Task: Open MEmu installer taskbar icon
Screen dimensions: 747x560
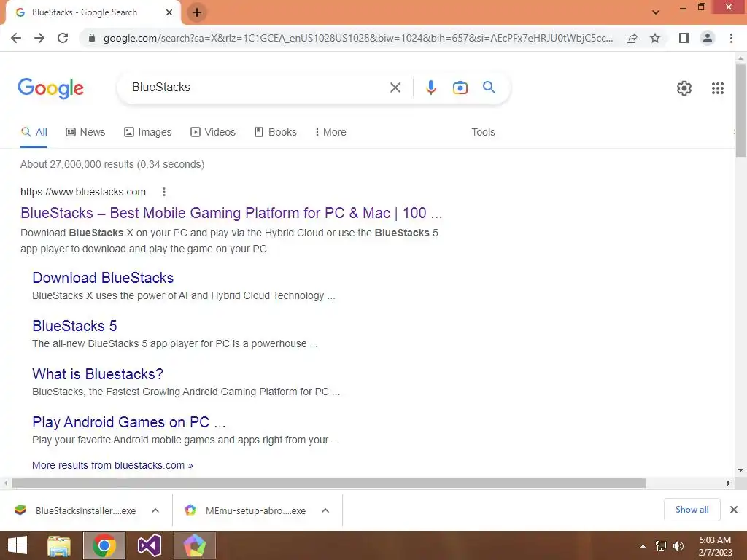Action: click(x=195, y=545)
